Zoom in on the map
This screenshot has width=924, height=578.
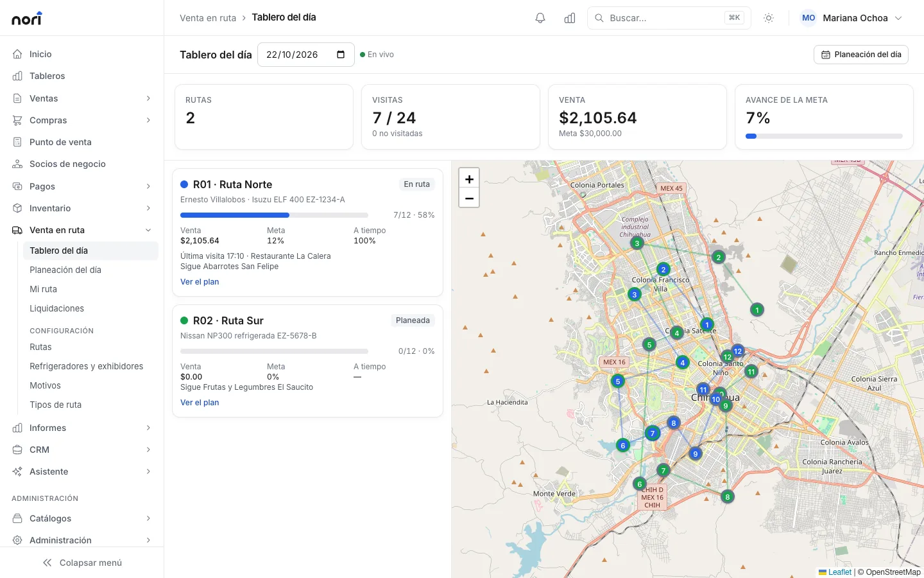click(x=469, y=179)
